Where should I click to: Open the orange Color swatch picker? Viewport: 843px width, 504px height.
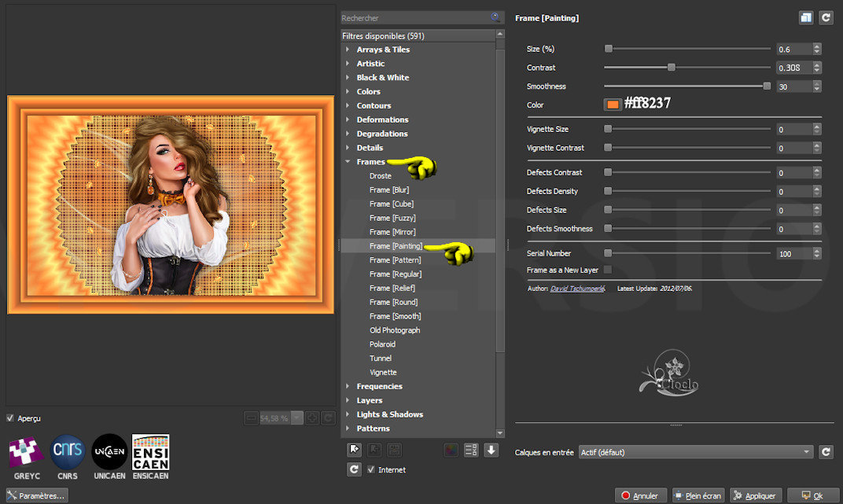tap(613, 105)
